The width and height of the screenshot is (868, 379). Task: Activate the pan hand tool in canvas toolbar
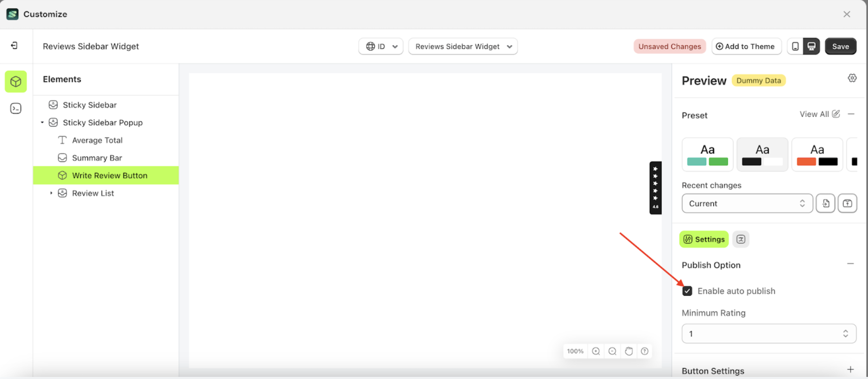(x=629, y=351)
